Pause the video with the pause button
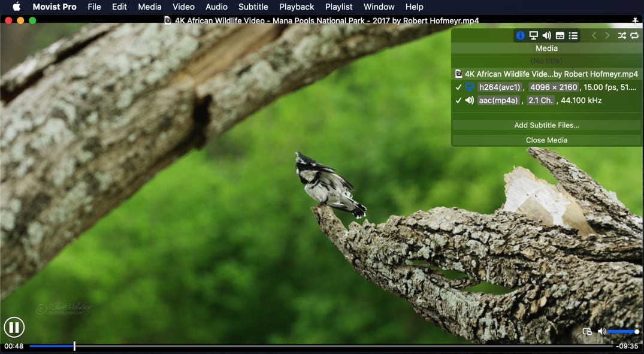The image size is (644, 354). click(x=14, y=327)
